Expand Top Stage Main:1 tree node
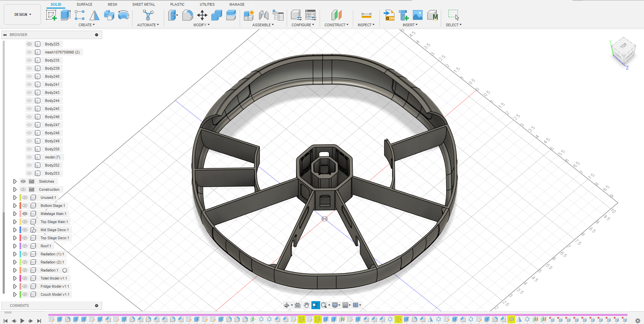Viewport: 644px width, 324px height. 15,222
